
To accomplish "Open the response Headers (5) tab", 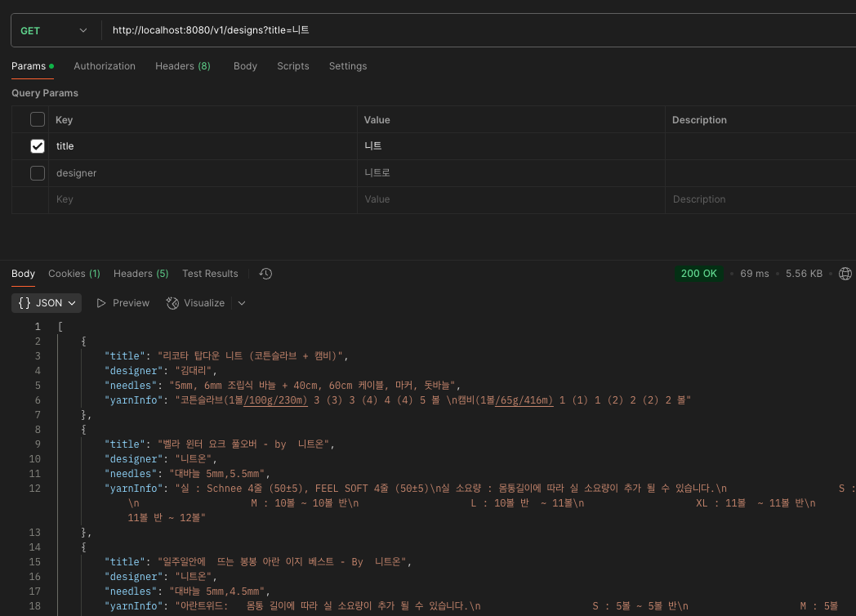I will pos(140,274).
